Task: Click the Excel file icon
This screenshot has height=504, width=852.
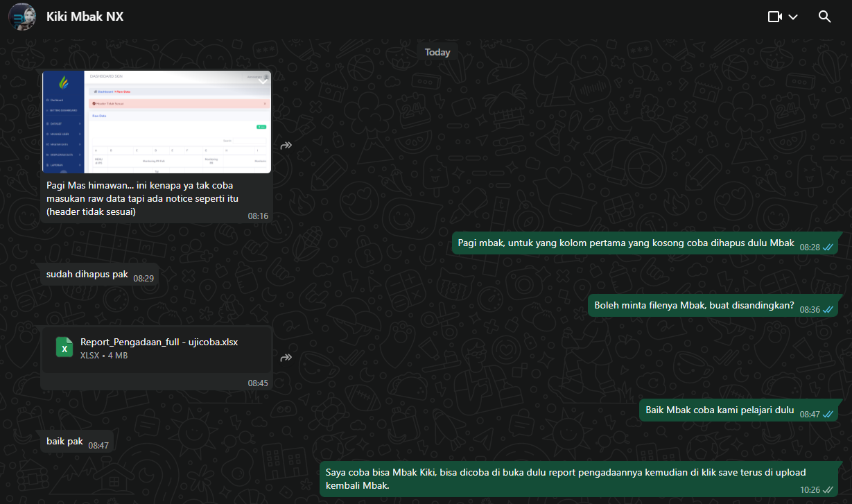Action: [64, 348]
